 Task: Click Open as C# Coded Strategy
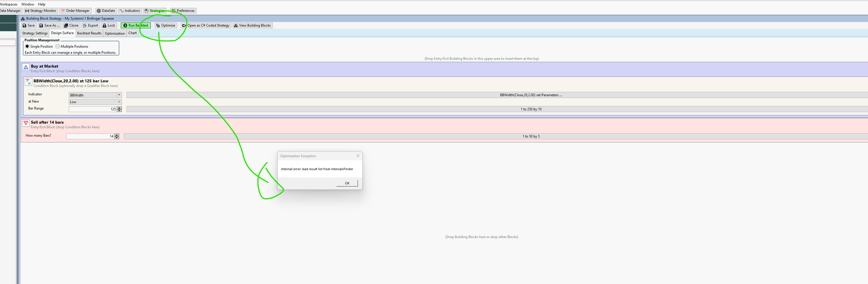(x=205, y=26)
